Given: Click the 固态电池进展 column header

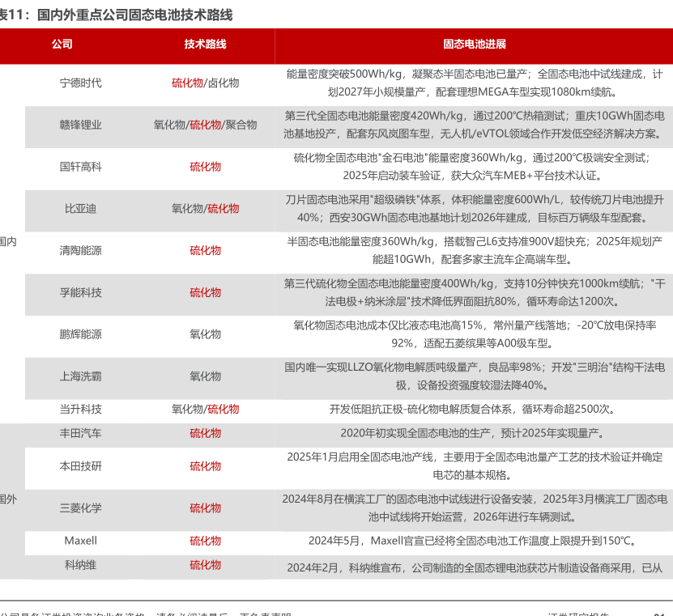Looking at the screenshot, I should pos(474,45).
